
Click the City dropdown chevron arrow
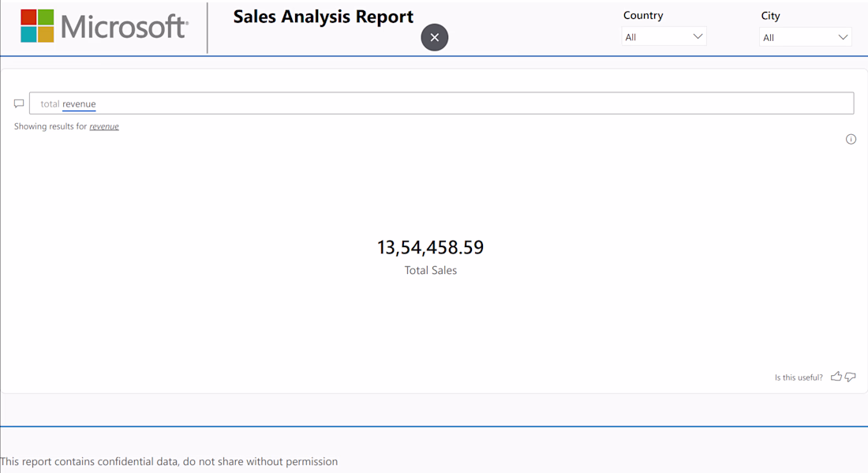(843, 37)
